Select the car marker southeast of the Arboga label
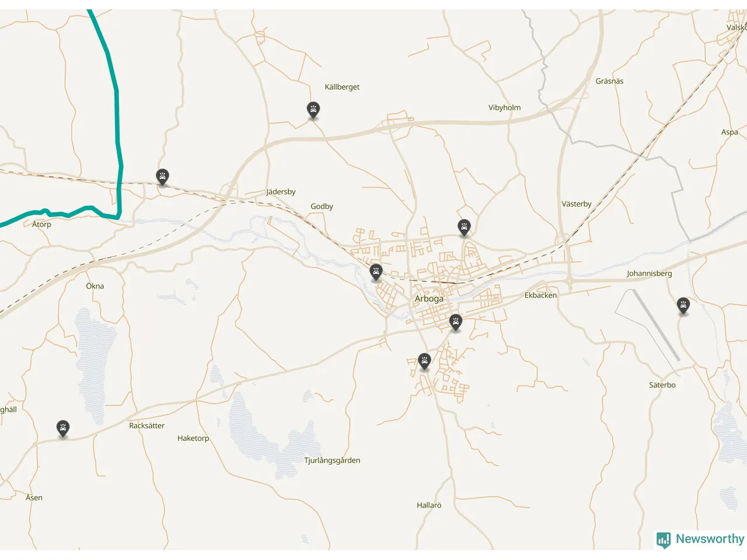 (456, 322)
